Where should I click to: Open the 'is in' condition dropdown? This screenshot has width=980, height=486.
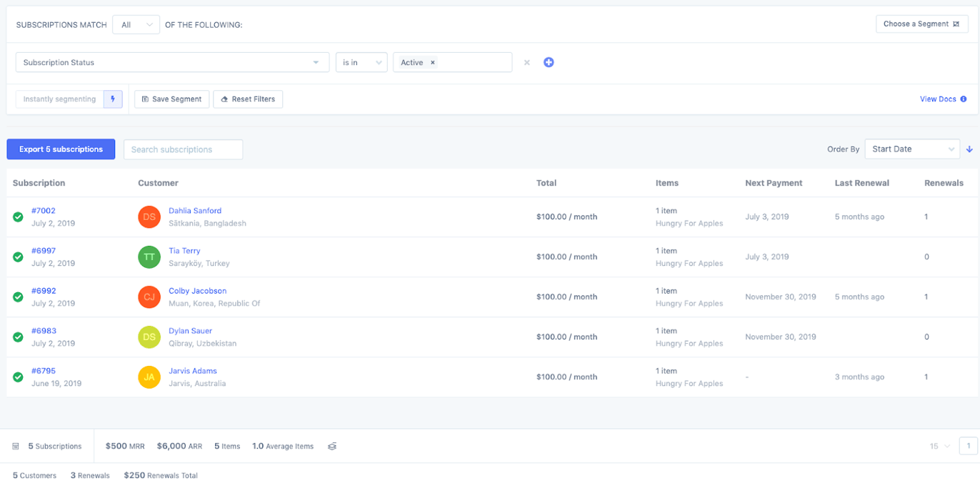click(361, 62)
